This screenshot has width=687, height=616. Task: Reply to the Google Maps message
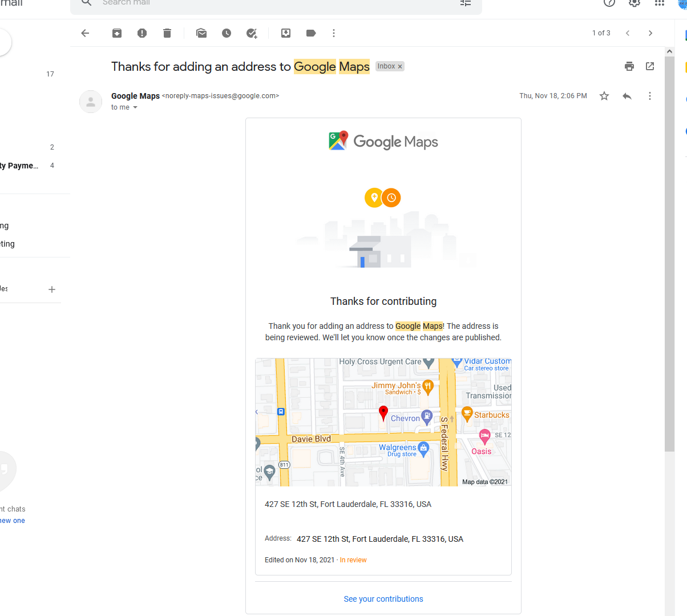tap(627, 96)
